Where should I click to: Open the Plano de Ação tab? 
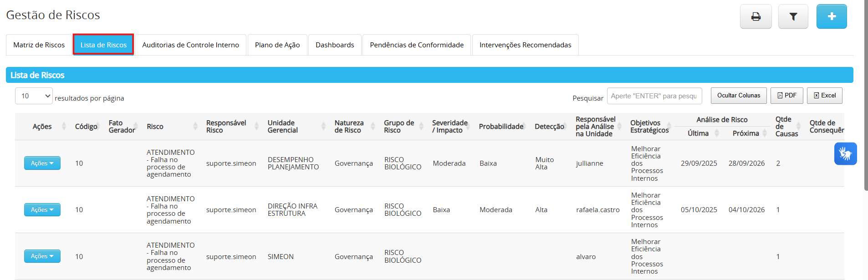tap(277, 45)
